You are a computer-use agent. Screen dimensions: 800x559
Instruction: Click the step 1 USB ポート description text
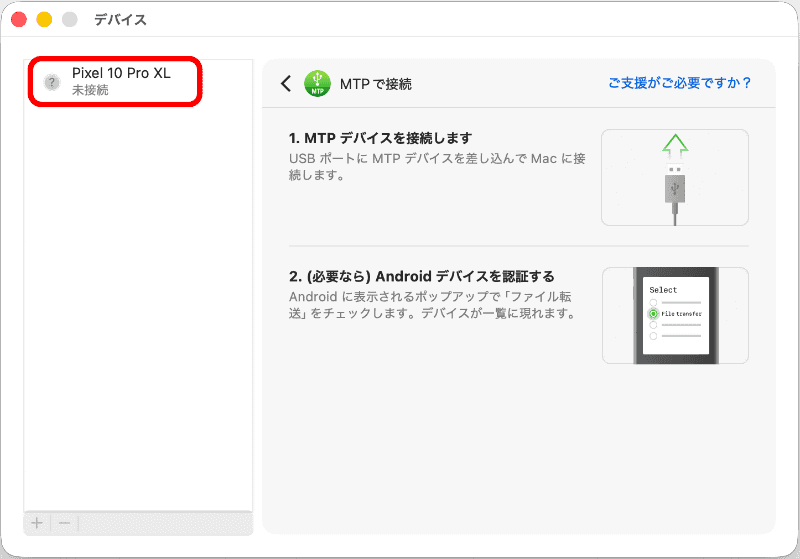coord(437,167)
